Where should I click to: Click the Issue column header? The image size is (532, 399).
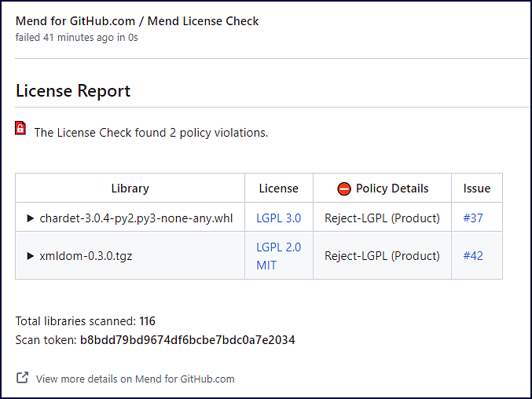476,189
